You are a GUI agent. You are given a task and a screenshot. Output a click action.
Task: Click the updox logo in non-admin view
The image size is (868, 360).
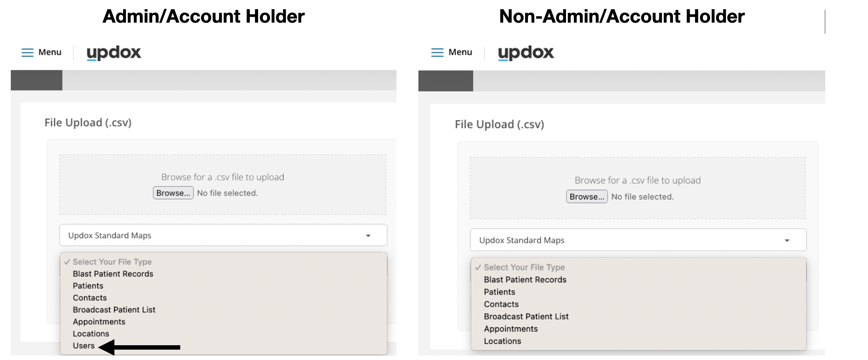point(526,53)
